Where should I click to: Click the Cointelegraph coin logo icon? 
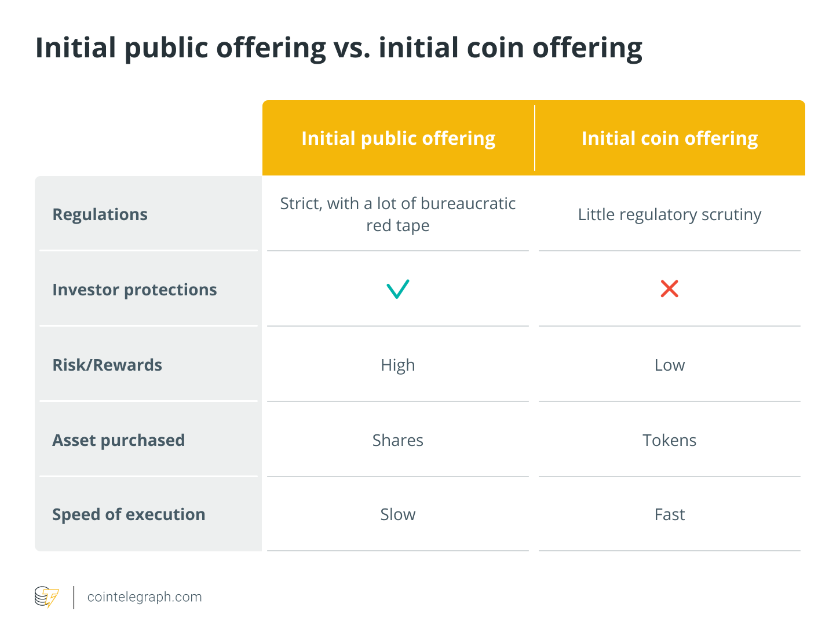click(x=47, y=597)
